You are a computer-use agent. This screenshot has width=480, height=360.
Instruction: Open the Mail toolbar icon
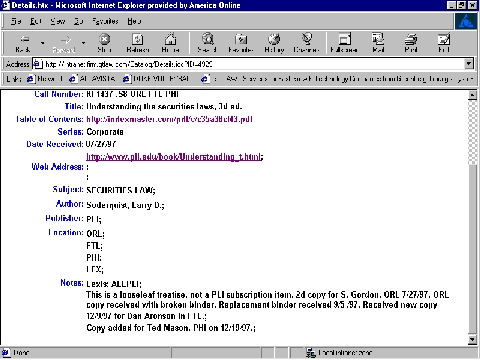click(378, 39)
